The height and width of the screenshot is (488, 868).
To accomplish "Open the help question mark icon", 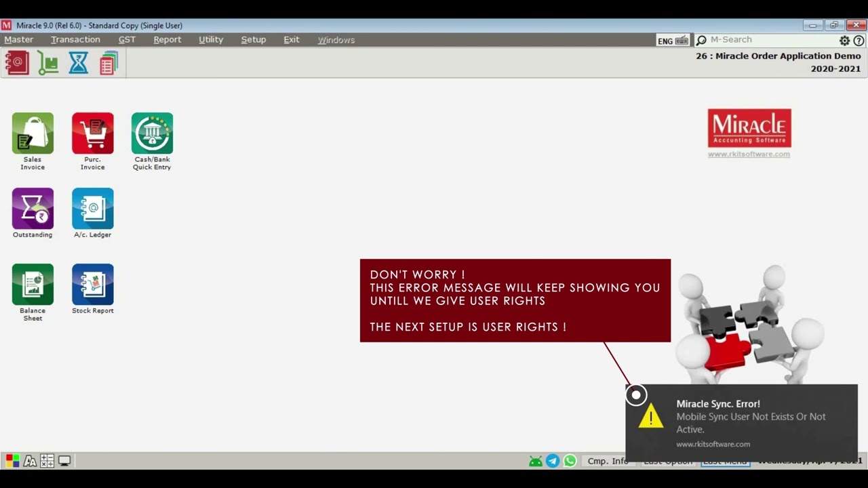I will 859,41.
